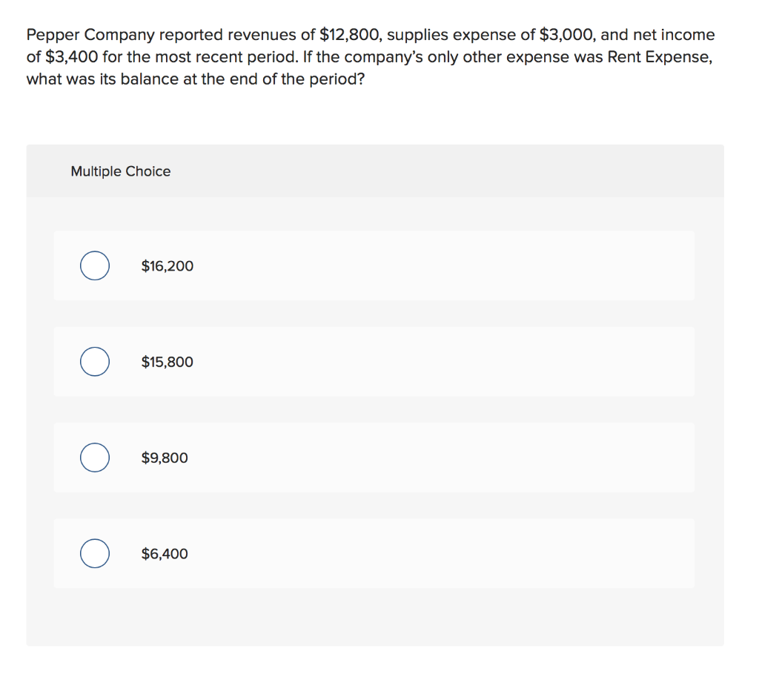Select the radio button for $15,800
The height and width of the screenshot is (700, 759).
(94, 361)
